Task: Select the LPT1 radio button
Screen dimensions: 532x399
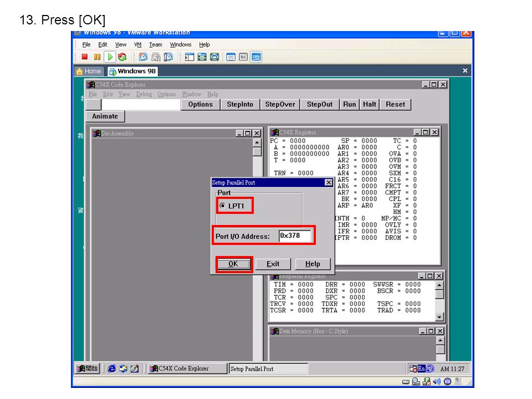Action: pyautogui.click(x=223, y=206)
